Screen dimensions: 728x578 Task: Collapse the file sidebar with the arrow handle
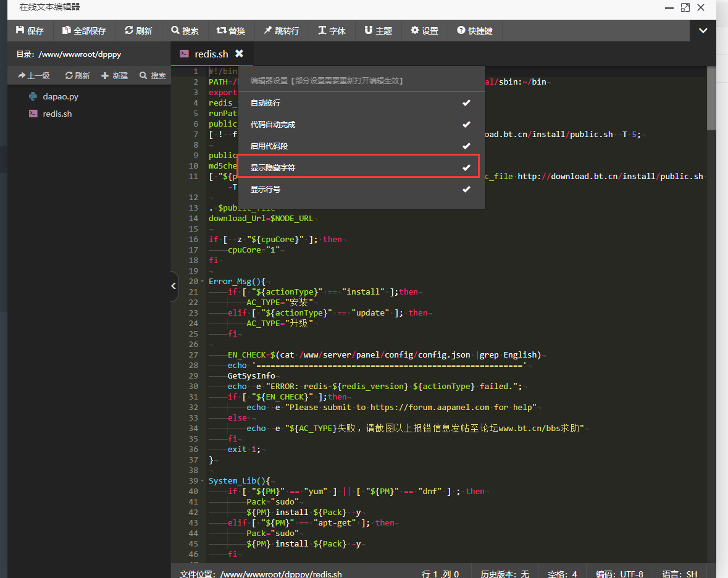pos(174,287)
